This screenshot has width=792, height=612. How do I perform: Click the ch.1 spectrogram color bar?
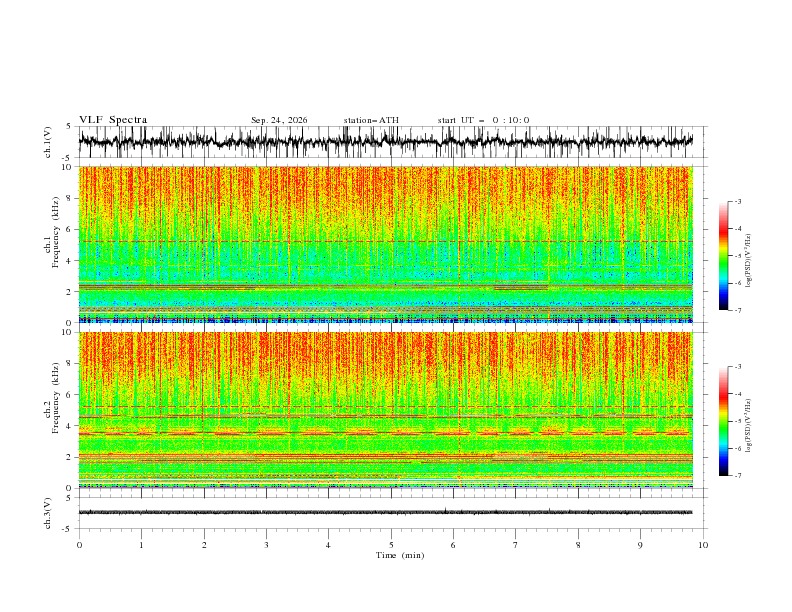pyautogui.click(x=723, y=256)
